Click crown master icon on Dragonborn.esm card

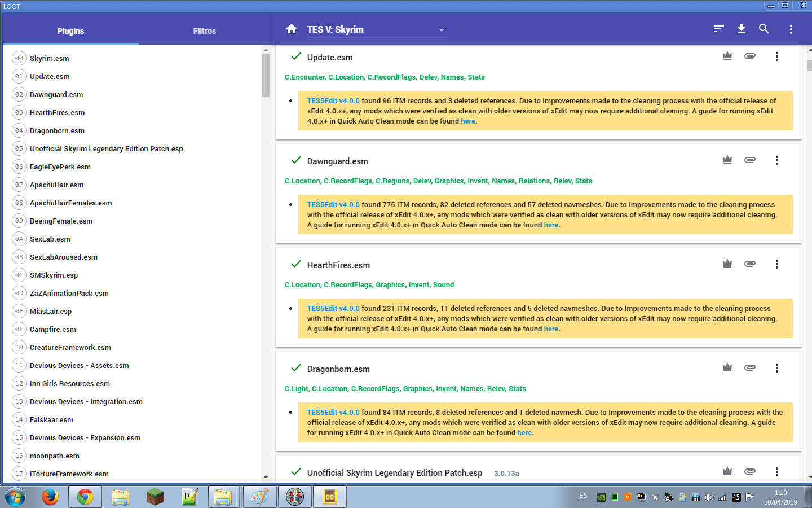coord(727,367)
